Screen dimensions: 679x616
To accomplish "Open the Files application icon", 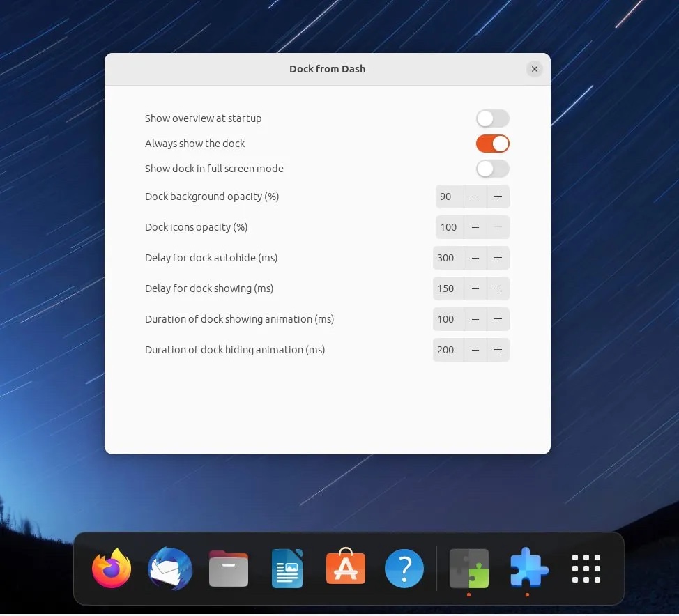I will click(x=228, y=568).
